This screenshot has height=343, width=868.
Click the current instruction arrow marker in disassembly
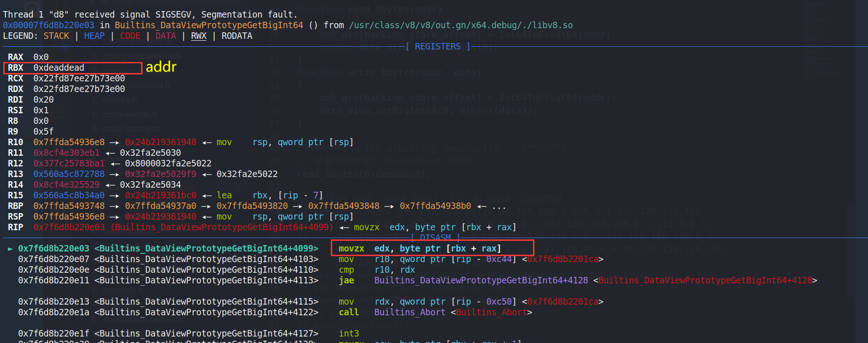(x=10, y=249)
